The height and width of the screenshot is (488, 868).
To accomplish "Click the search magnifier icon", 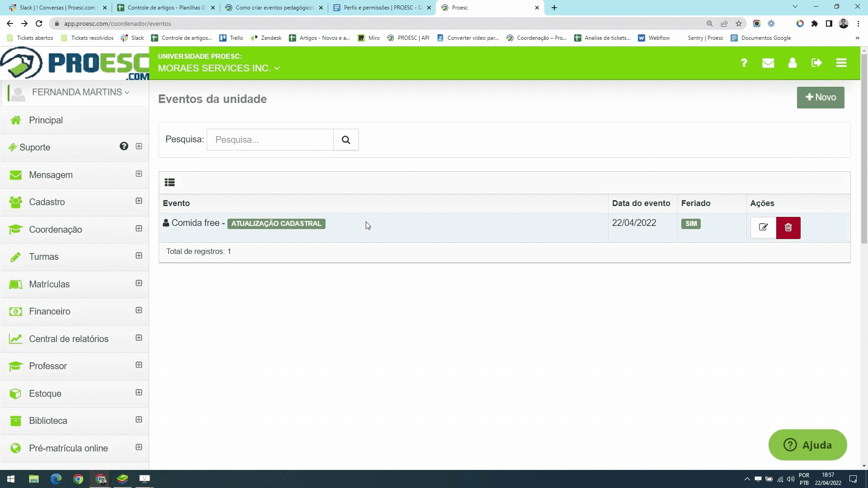I will coord(346,140).
